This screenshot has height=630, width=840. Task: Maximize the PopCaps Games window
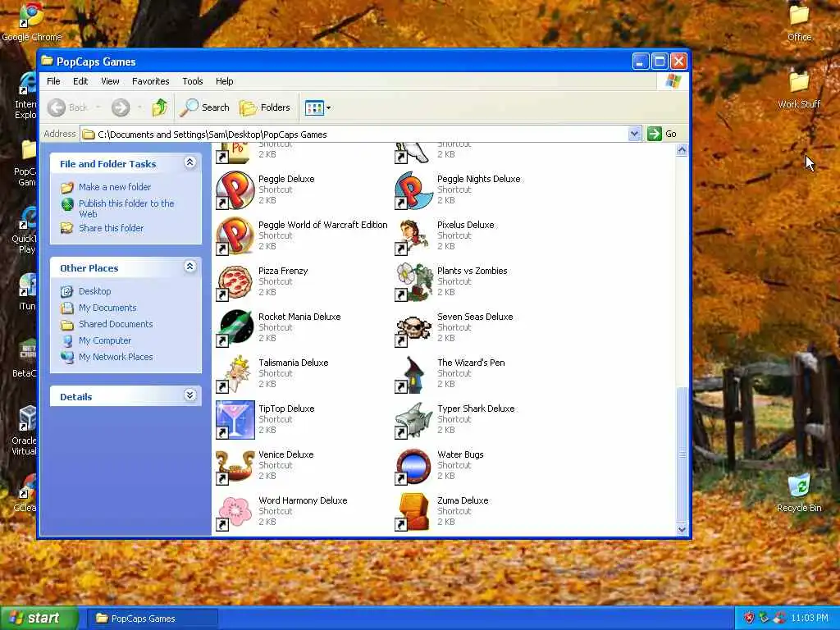[660, 62]
